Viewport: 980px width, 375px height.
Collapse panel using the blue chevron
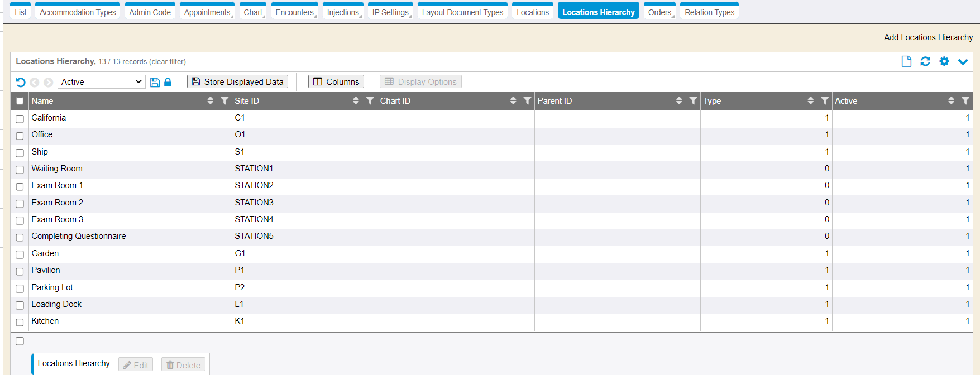[963, 62]
